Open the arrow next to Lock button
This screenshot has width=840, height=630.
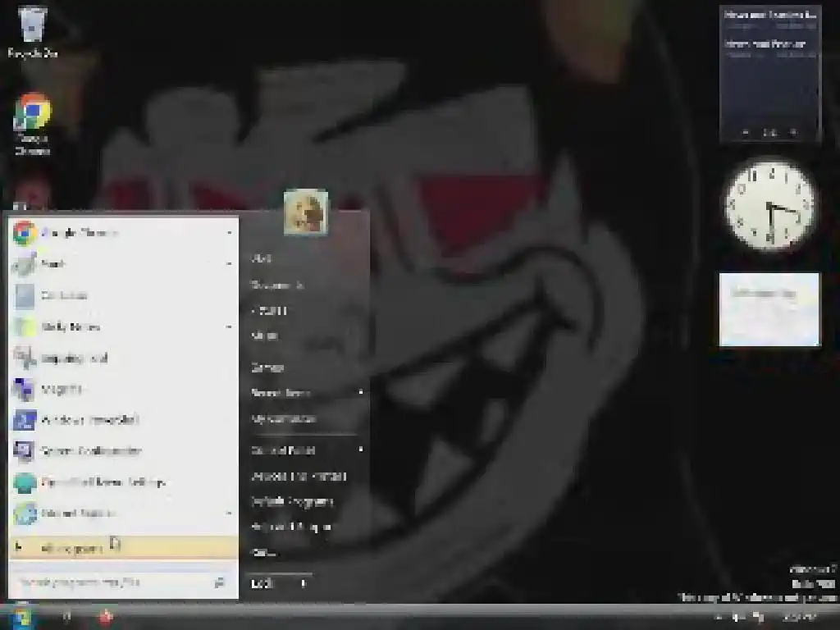[304, 583]
